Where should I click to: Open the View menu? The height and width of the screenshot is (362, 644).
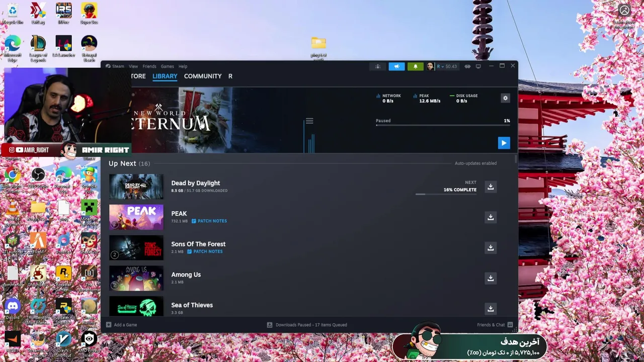pyautogui.click(x=133, y=66)
